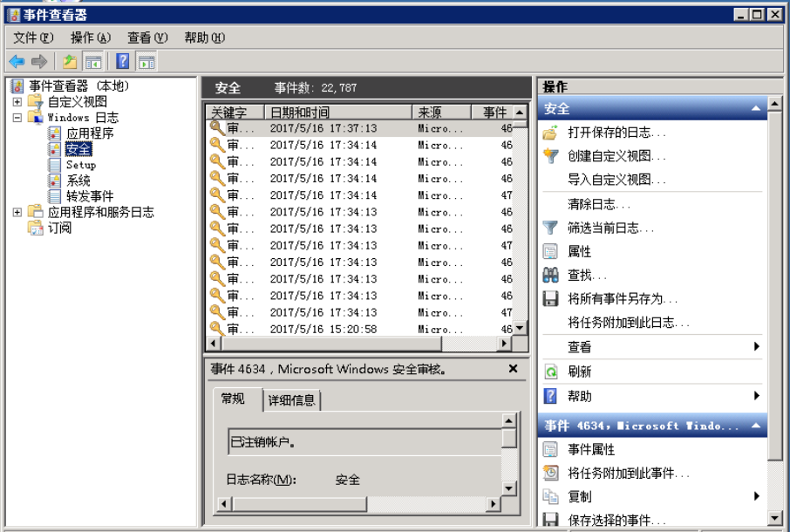The image size is (790, 532).
Task: Open the 查看(V) menu
Action: tap(147, 38)
